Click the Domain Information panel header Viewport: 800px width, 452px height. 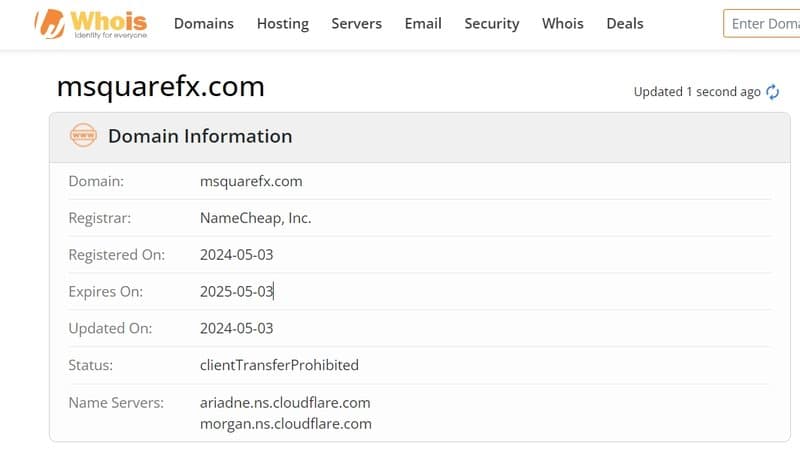click(200, 136)
